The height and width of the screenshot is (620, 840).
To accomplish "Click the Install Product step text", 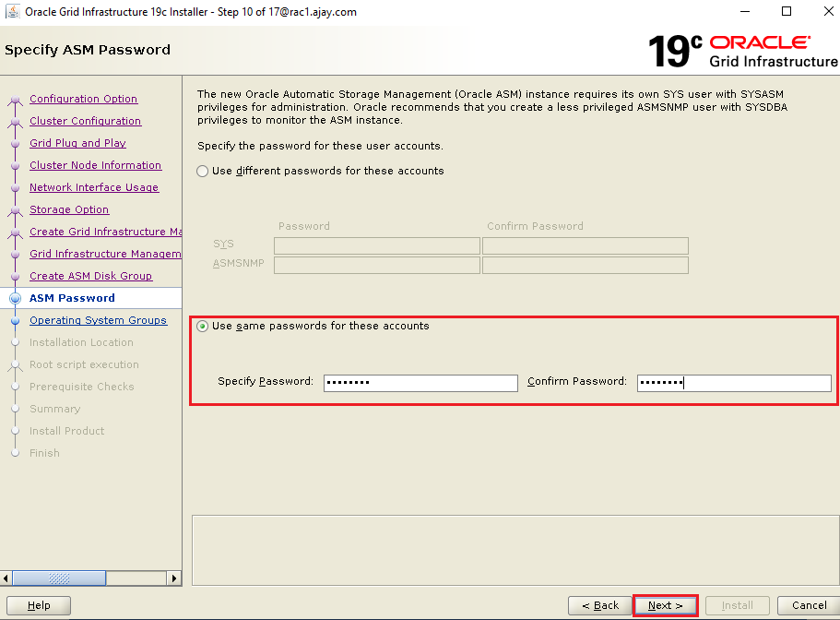I will pyautogui.click(x=67, y=431).
